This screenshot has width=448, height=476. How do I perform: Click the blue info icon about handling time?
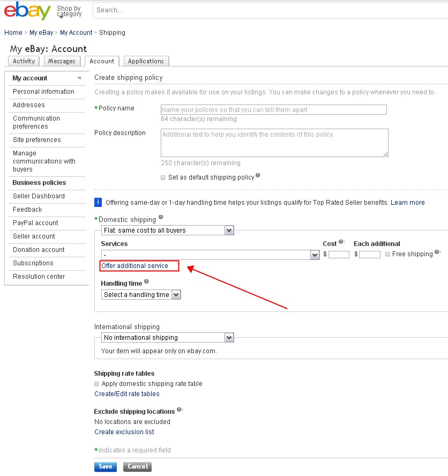(x=98, y=202)
